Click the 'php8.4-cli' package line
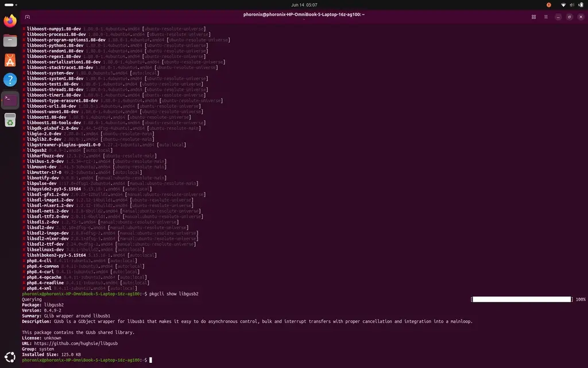This screenshot has height=368, width=588. pyautogui.click(x=79, y=260)
